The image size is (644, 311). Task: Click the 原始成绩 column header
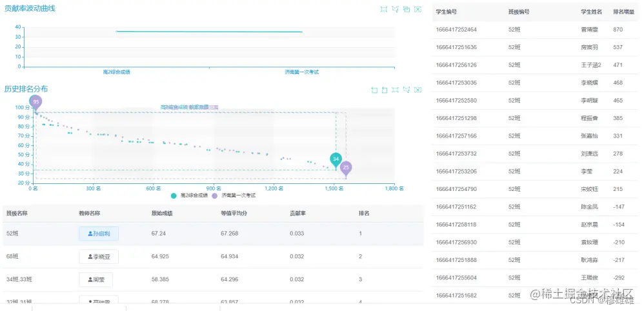(162, 213)
